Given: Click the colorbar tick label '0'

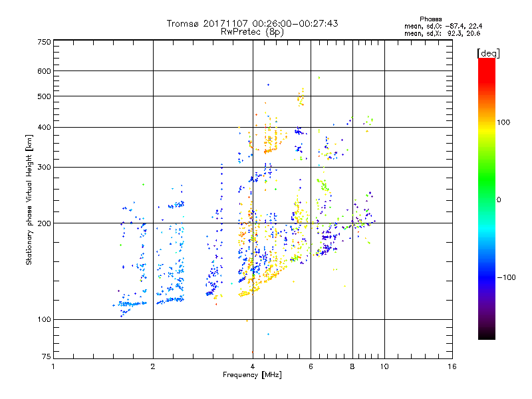Looking at the screenshot, I should [499, 200].
